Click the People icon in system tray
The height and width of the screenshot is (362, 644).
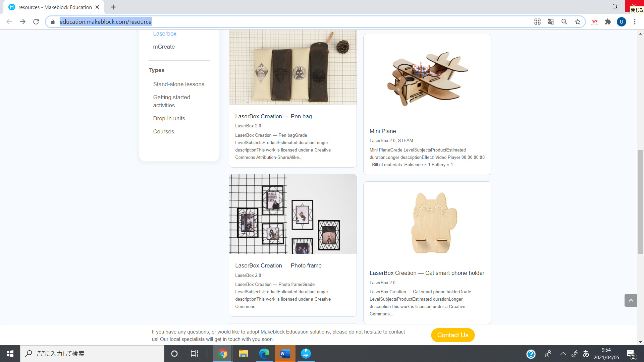tap(548, 354)
